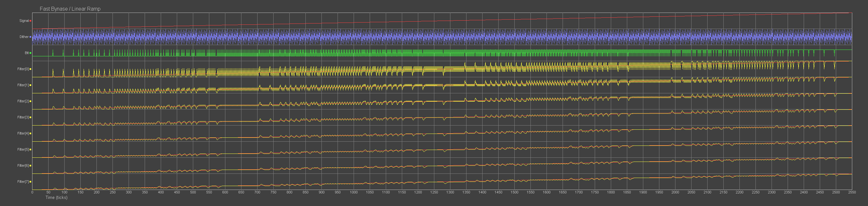Select the Filter[4] trace label text
This screenshot has width=868, height=206.
[23, 134]
